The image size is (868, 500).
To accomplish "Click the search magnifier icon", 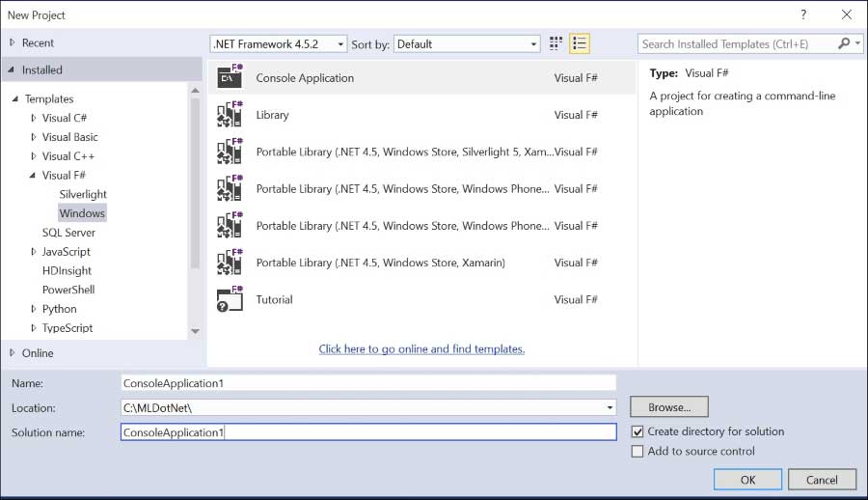I will pyautogui.click(x=844, y=43).
